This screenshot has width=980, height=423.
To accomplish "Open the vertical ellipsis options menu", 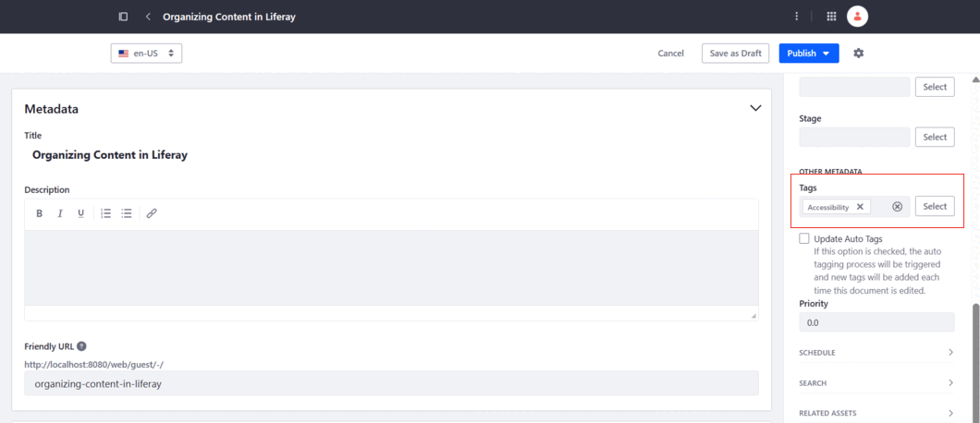I will (x=796, y=17).
